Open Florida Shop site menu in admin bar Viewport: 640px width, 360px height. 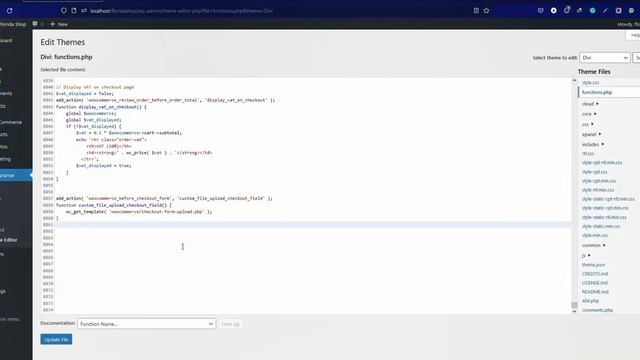pyautogui.click(x=13, y=24)
